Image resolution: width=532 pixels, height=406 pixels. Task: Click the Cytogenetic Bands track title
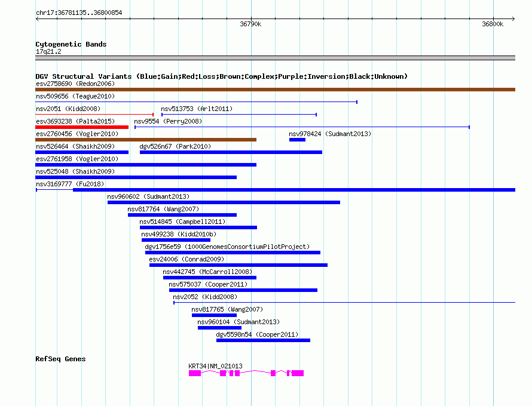[71, 44]
